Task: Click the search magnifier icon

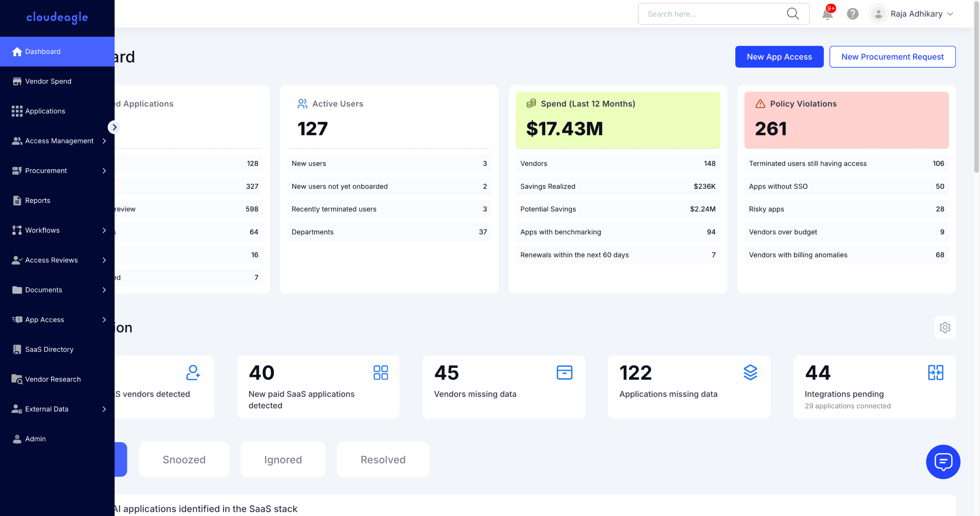Action: (792, 14)
